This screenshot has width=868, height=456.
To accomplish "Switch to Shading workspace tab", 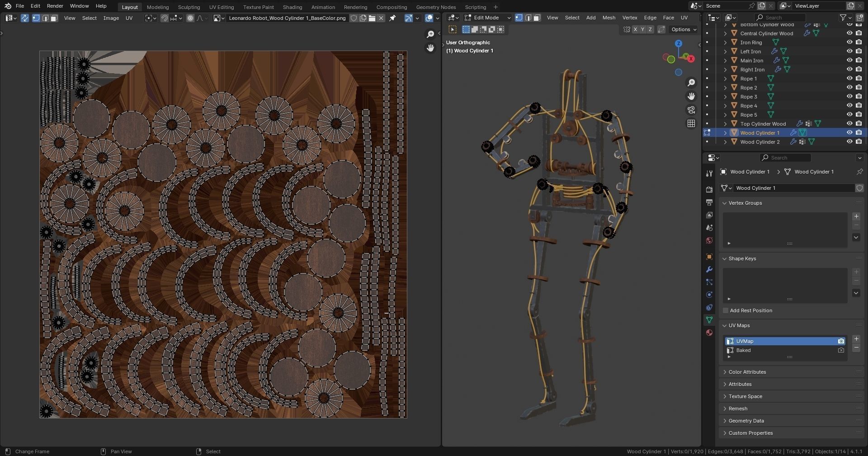I will point(292,7).
